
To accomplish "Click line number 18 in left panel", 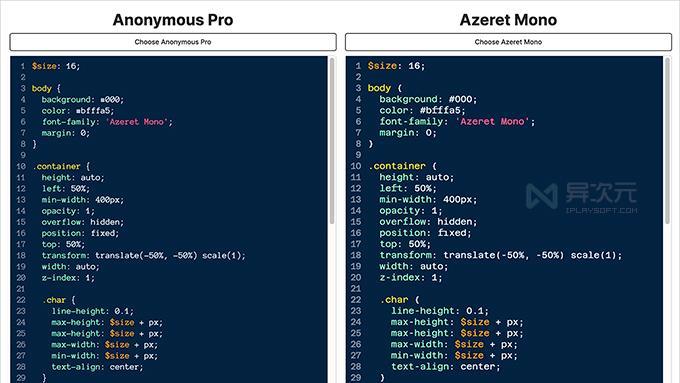I will click(x=21, y=255).
